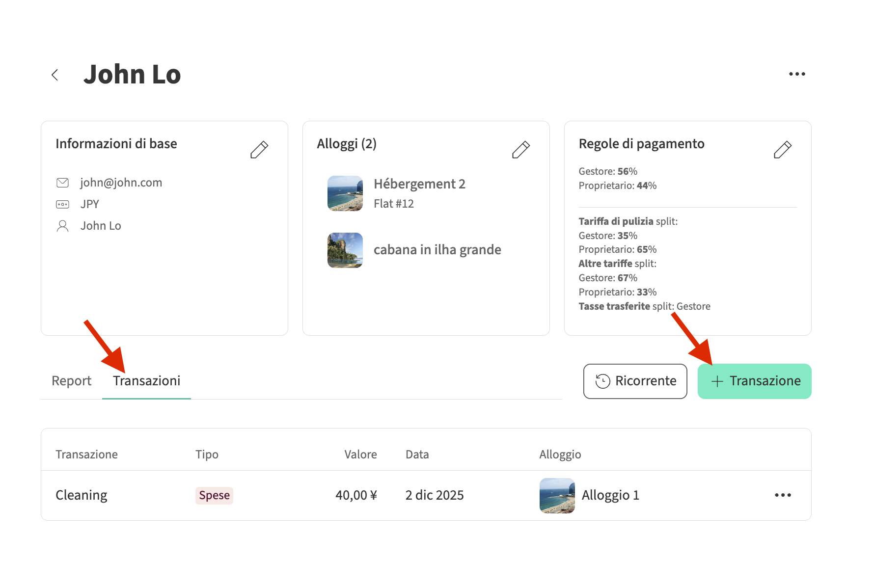Select the Transazioni tab
The width and height of the screenshot is (874, 588).
[146, 381]
